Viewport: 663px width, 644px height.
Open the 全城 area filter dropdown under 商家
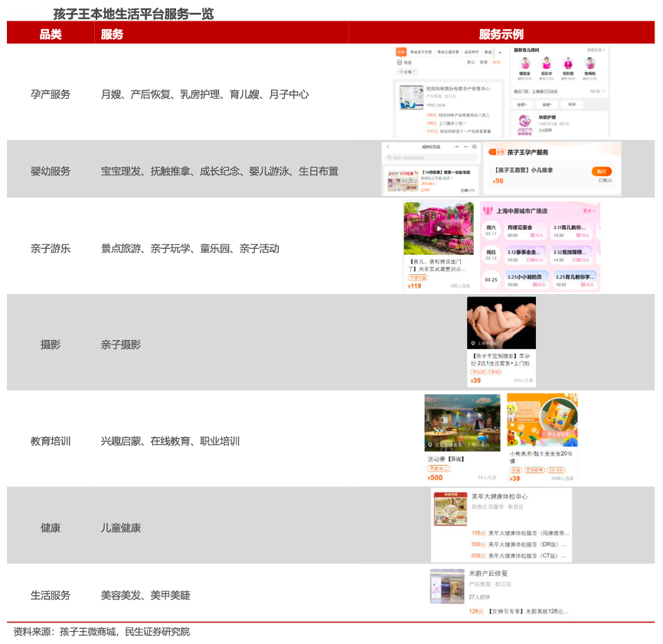404,72
